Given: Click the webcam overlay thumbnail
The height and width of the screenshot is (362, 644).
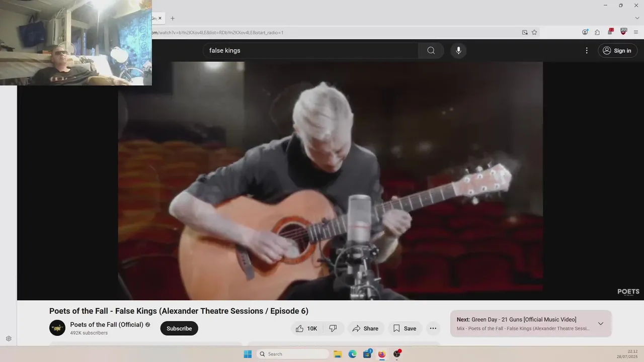Looking at the screenshot, I should point(76,43).
